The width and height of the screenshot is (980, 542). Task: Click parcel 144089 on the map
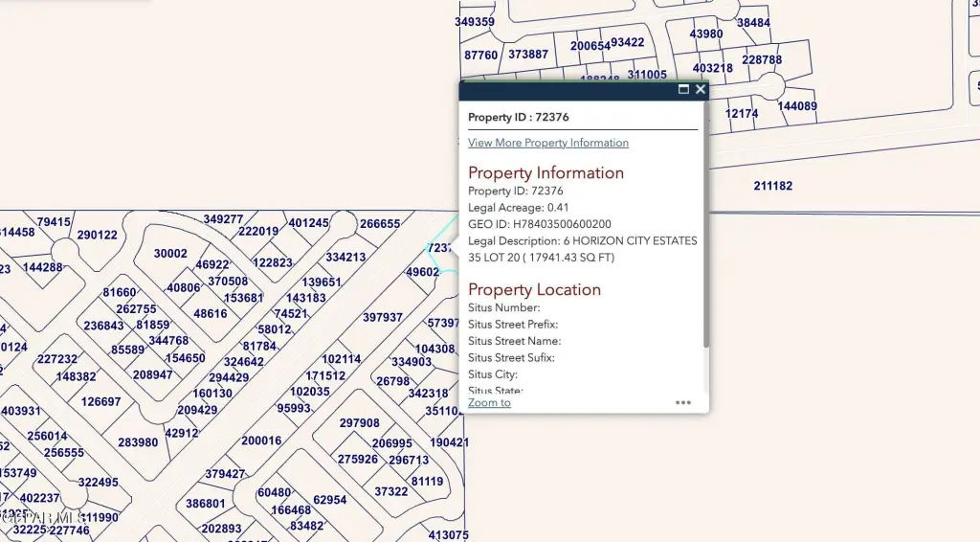pos(796,106)
